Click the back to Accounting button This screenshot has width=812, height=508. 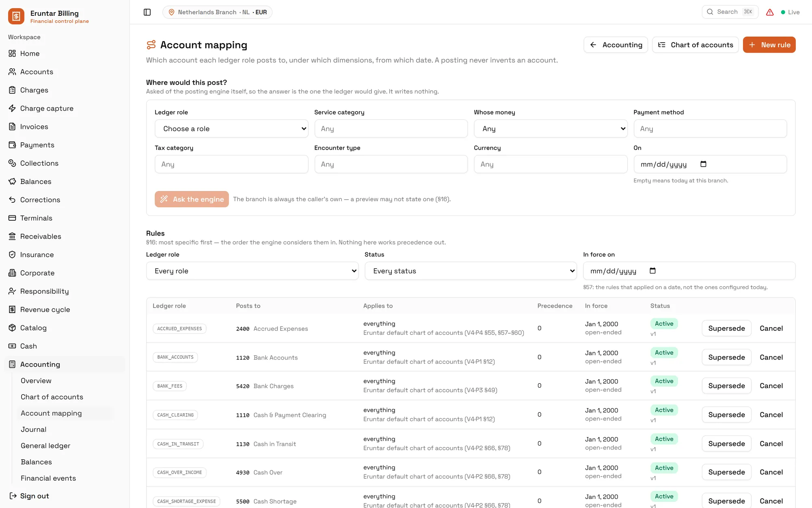[615, 45]
